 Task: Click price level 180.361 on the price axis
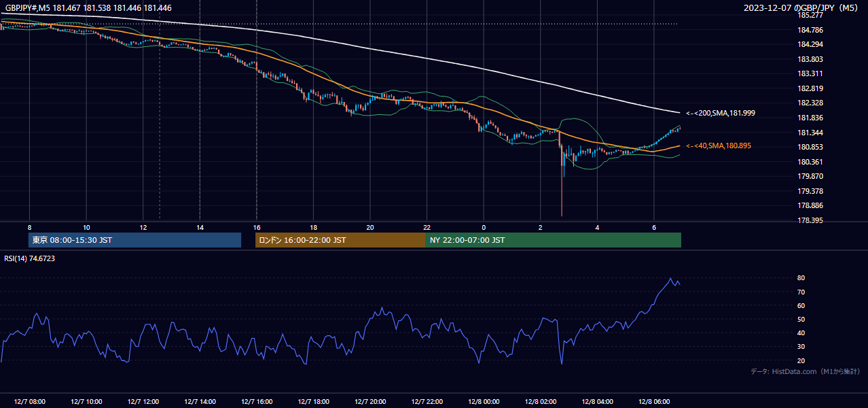coord(810,162)
